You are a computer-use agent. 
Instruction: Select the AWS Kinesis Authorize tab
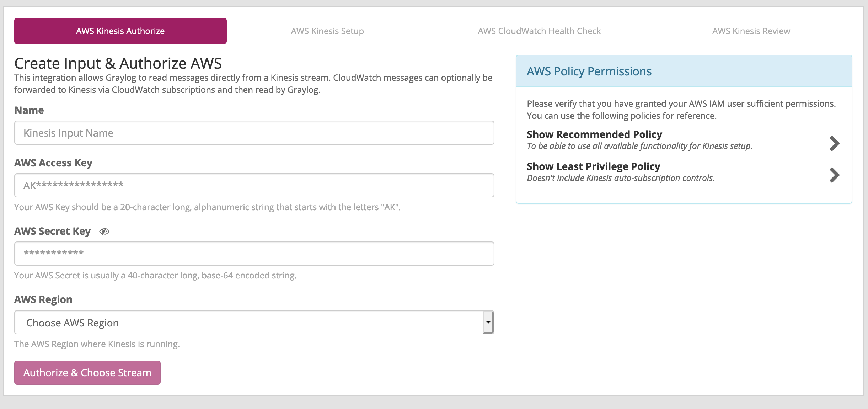120,31
